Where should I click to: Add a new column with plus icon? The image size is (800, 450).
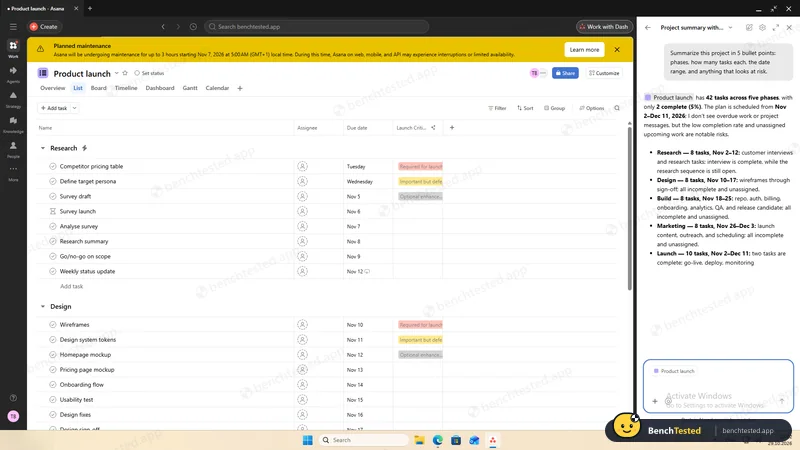(x=452, y=128)
